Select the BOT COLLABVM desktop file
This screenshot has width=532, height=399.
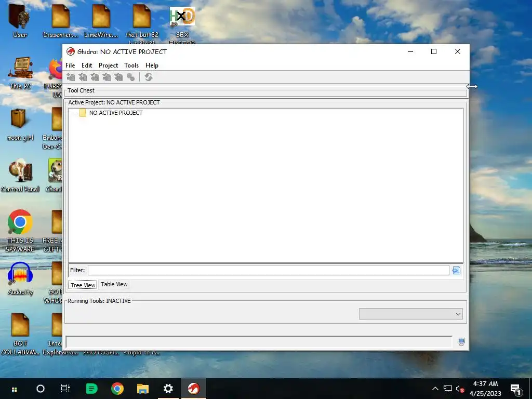(20, 334)
